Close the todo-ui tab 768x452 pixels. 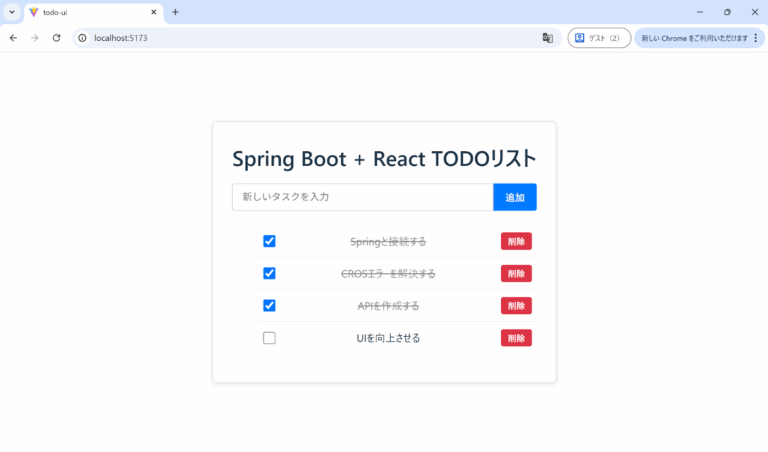pos(153,12)
